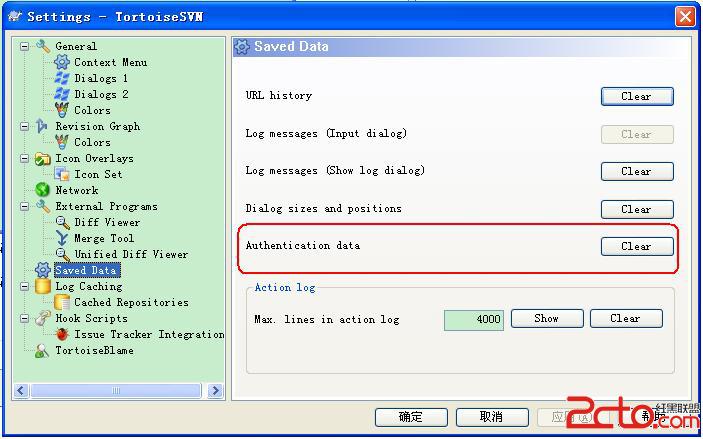Open the Dialogs 1 settings page

[101, 78]
